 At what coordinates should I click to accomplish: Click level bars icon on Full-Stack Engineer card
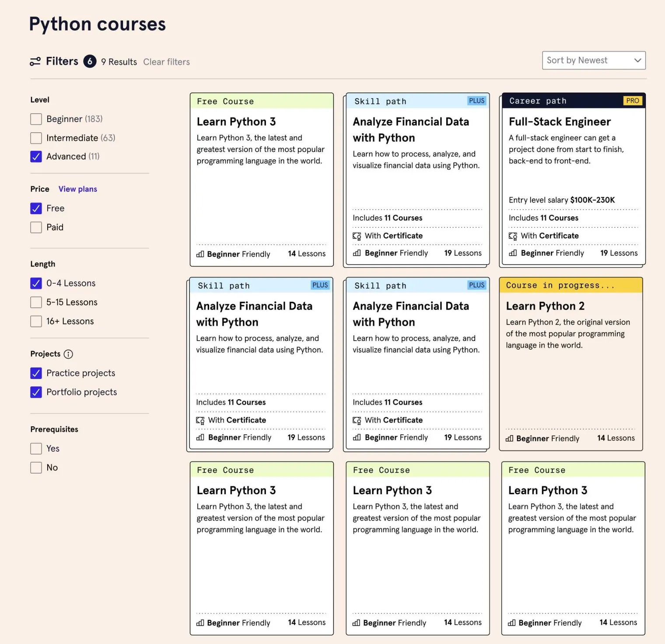pos(513,253)
